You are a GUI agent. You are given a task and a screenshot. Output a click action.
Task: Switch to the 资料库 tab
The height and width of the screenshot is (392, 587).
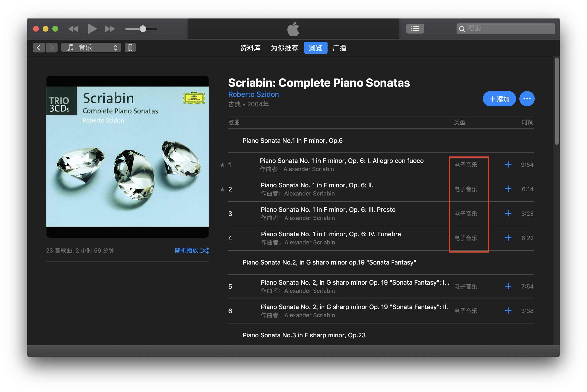pos(250,48)
